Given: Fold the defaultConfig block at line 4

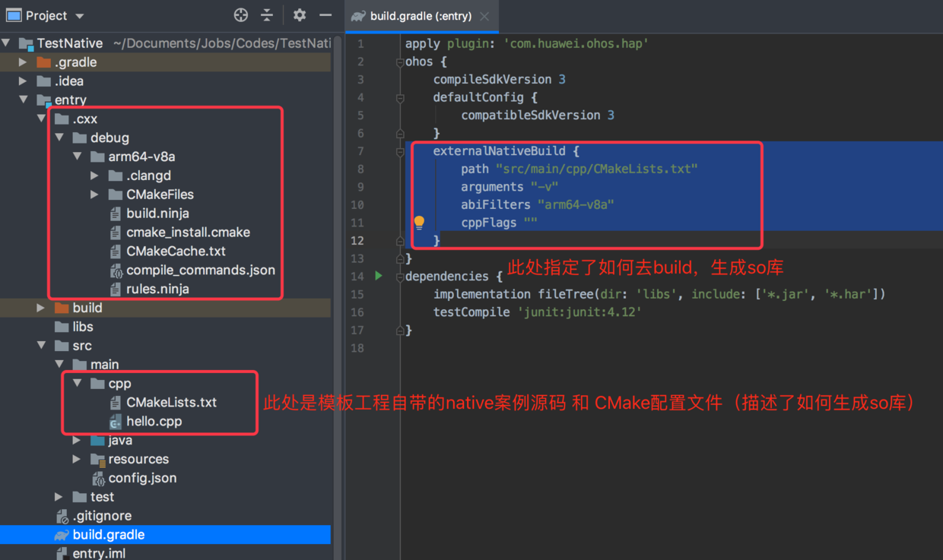Looking at the screenshot, I should click(400, 97).
